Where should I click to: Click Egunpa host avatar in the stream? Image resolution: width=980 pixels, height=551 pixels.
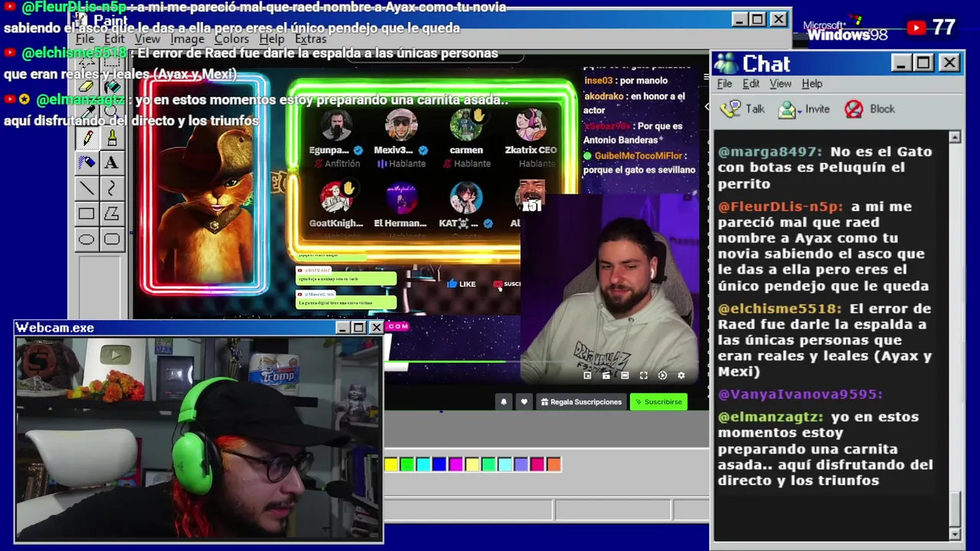coord(335,126)
